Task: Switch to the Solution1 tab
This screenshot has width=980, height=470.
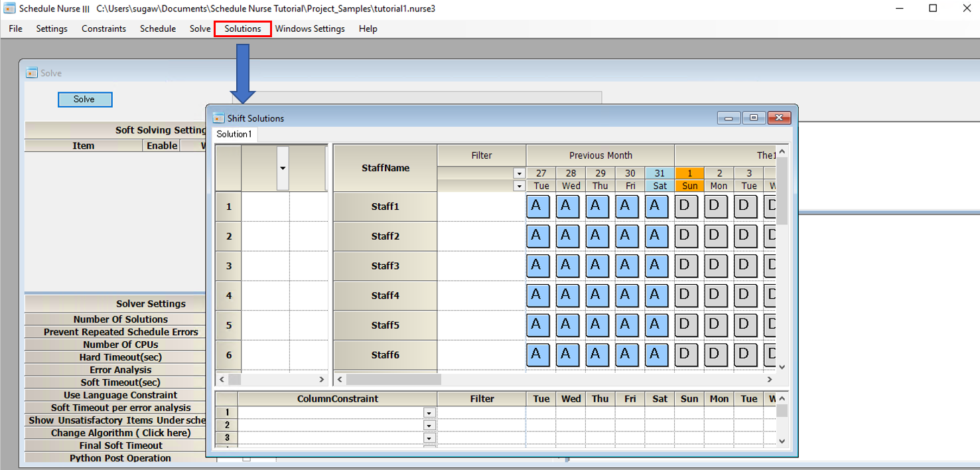Action: [x=234, y=133]
